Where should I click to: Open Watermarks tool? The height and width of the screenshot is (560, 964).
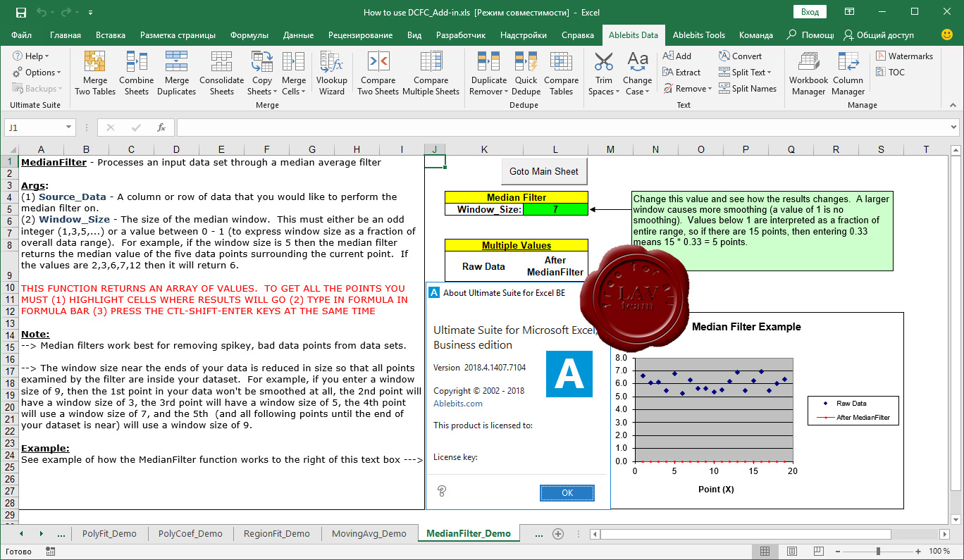pos(904,56)
